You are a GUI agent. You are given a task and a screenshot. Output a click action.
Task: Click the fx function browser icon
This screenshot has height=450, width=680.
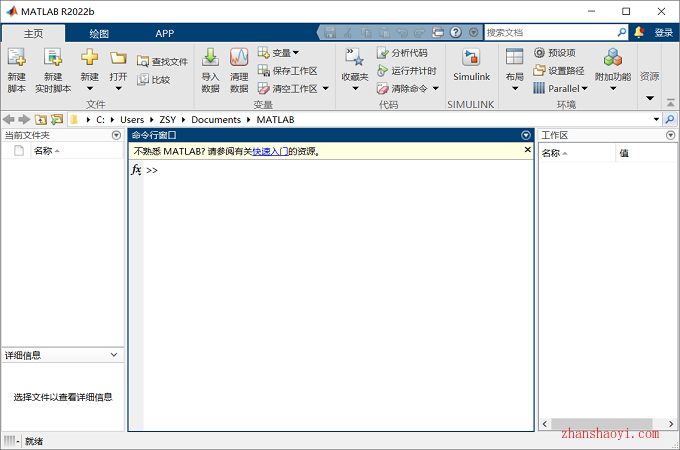136,170
